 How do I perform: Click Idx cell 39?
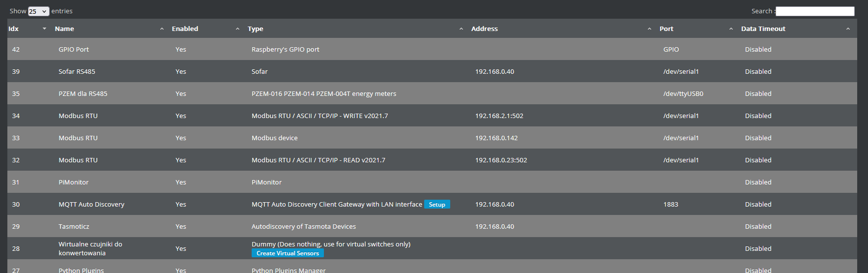click(16, 71)
